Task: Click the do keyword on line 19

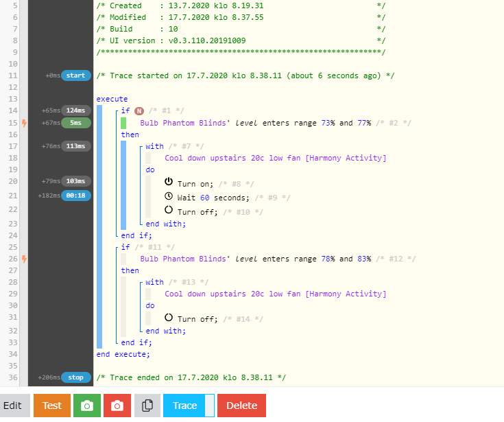Action: coord(150,169)
